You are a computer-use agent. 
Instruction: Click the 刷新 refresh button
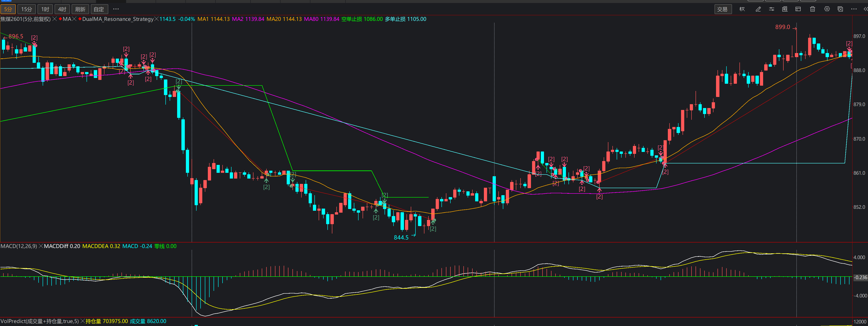80,9
